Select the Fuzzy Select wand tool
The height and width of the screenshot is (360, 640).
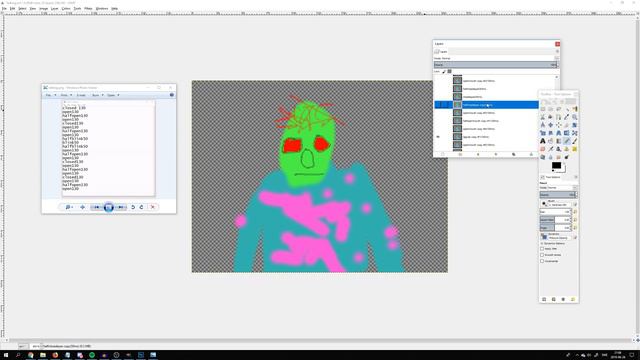coord(567,109)
